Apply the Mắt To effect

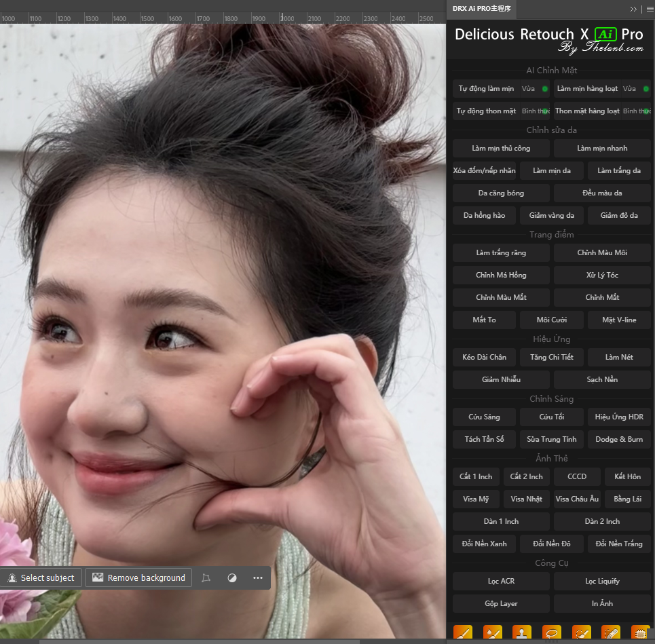coord(484,320)
